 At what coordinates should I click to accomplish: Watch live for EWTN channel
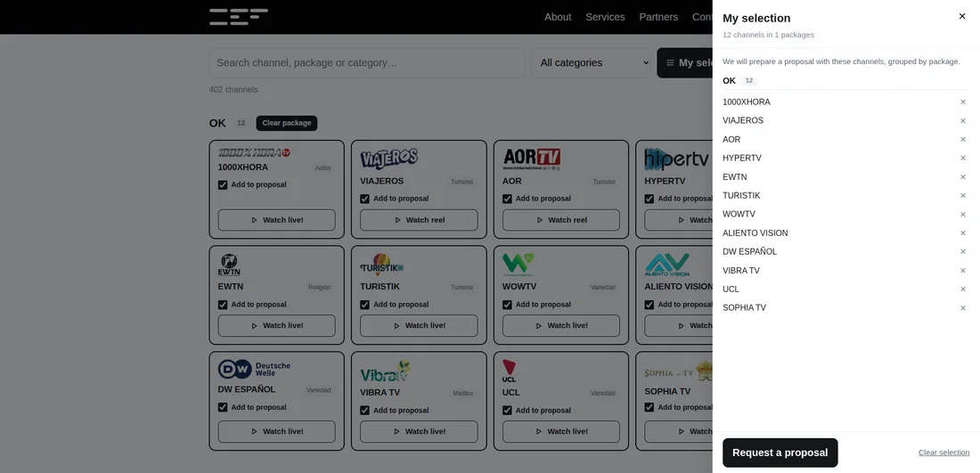pos(277,325)
